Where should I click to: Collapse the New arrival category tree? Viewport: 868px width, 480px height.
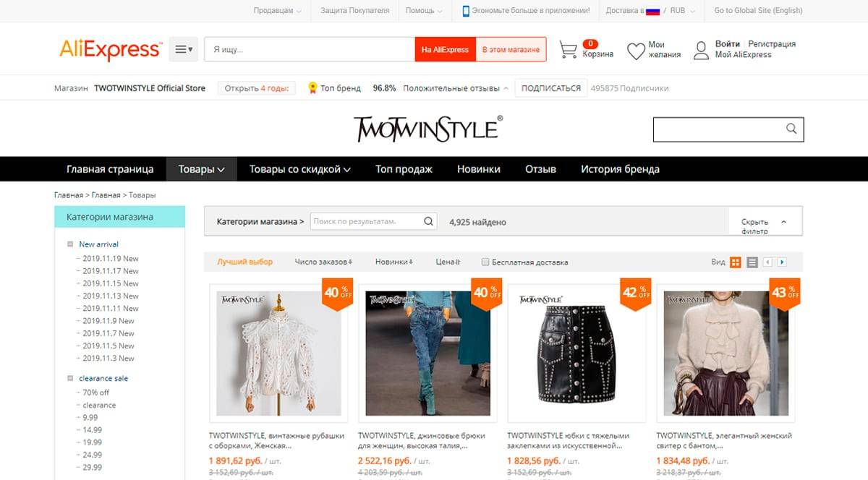(x=70, y=244)
